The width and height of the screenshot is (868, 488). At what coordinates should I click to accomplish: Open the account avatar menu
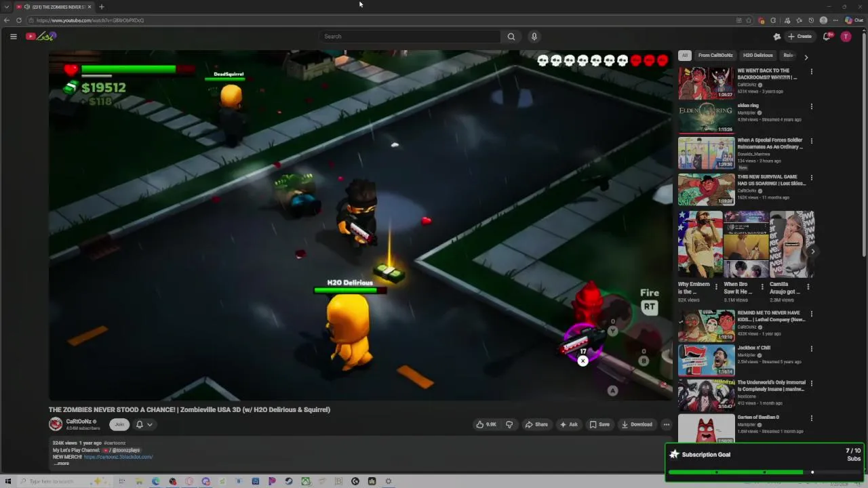coord(846,37)
